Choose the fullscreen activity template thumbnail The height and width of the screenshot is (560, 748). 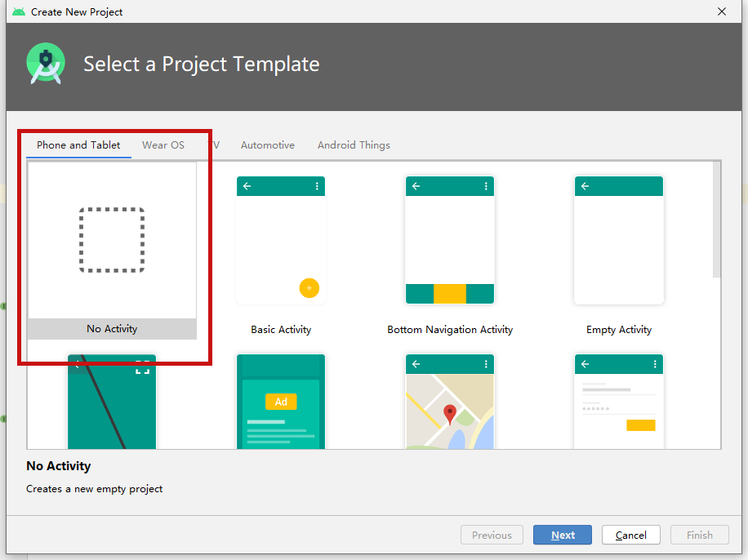pyautogui.click(x=112, y=402)
